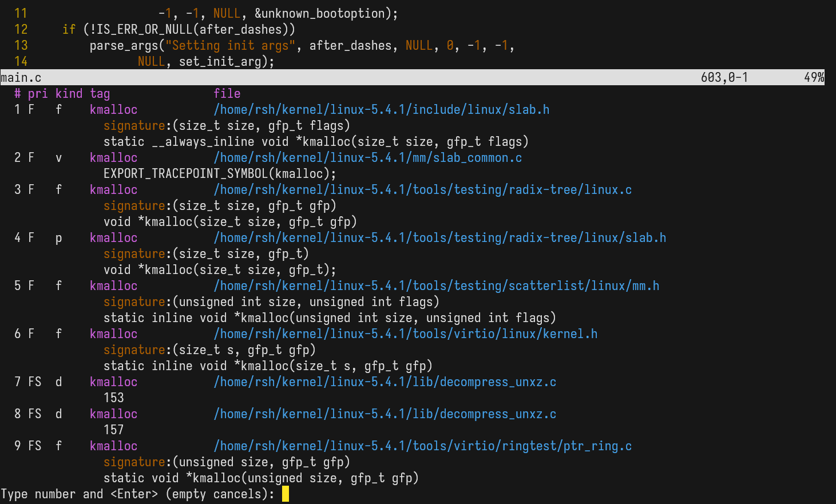836x504 pixels.
Task: Click the 'tag' column header
Action: 100,93
